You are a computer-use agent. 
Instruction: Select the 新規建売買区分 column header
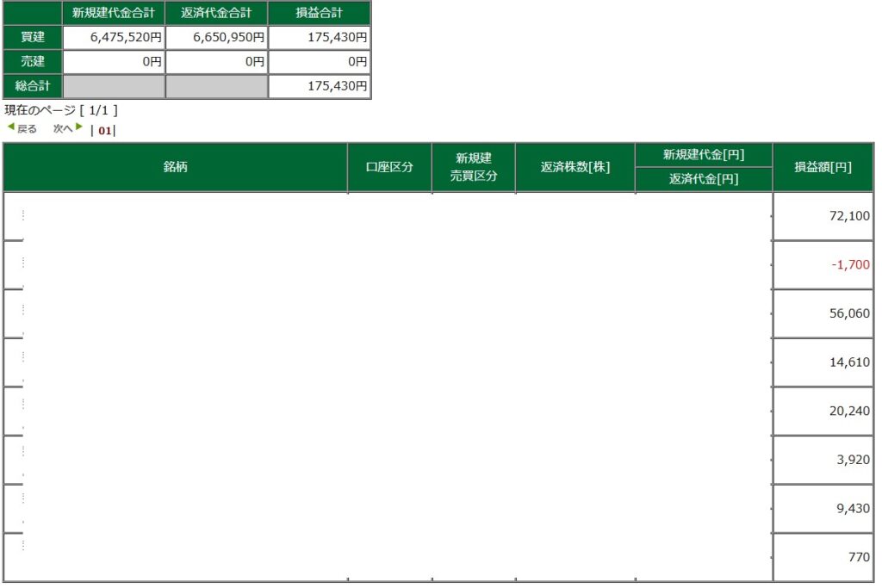tap(474, 167)
